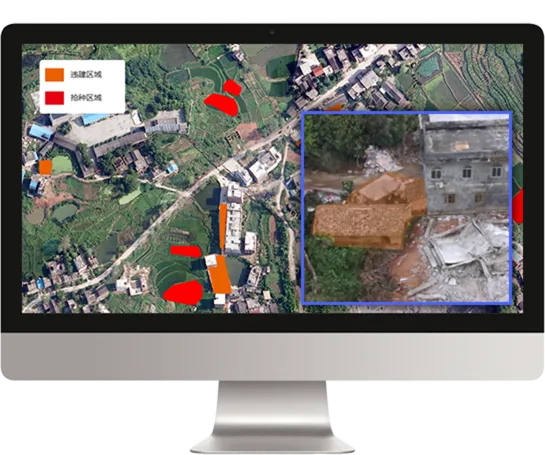Select the red polygon at the right map edge
Viewport: 545px width, 455px height.
pyautogui.click(x=518, y=206)
